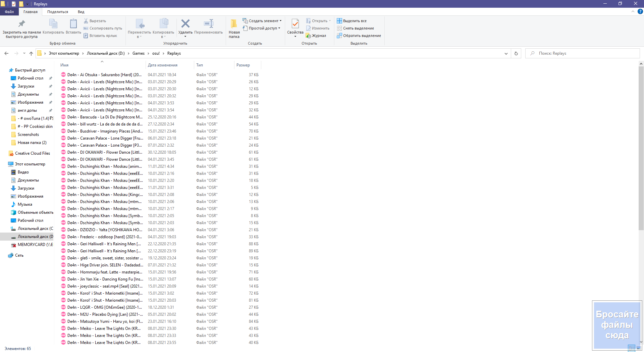
Task: Click Снять выделение (Select none)
Action: coord(355,28)
